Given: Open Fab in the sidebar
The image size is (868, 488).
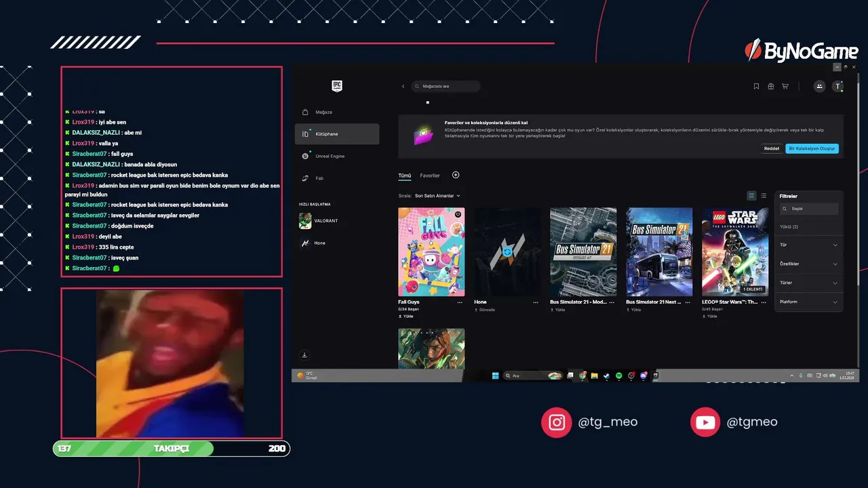Looking at the screenshot, I should click(337, 178).
